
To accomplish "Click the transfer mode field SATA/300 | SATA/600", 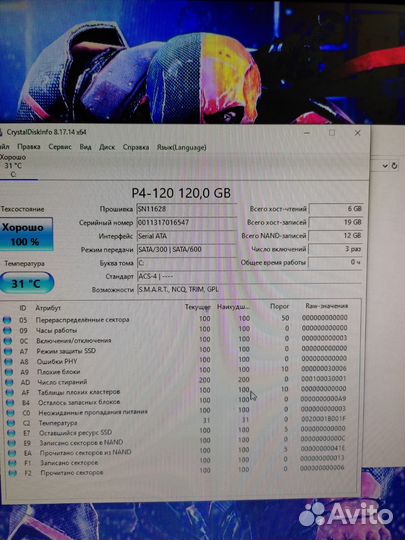I will (x=186, y=249).
